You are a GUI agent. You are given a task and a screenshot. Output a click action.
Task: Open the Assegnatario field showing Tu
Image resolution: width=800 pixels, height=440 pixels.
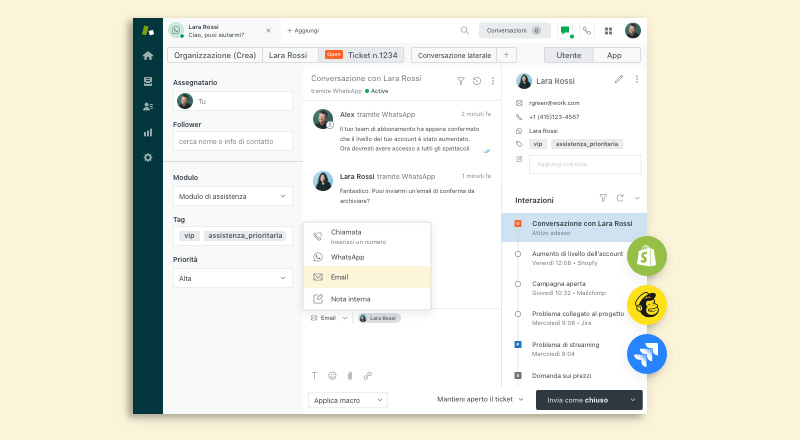[x=233, y=101]
